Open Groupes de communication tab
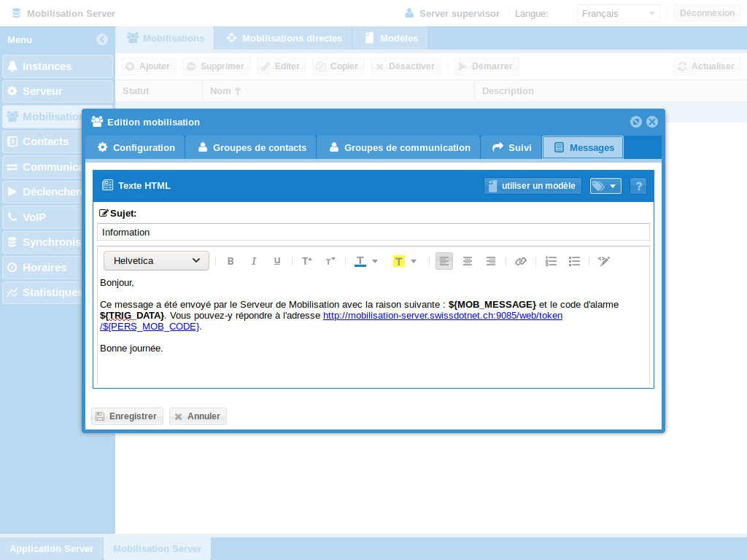The image size is (747, 560). pos(399,147)
